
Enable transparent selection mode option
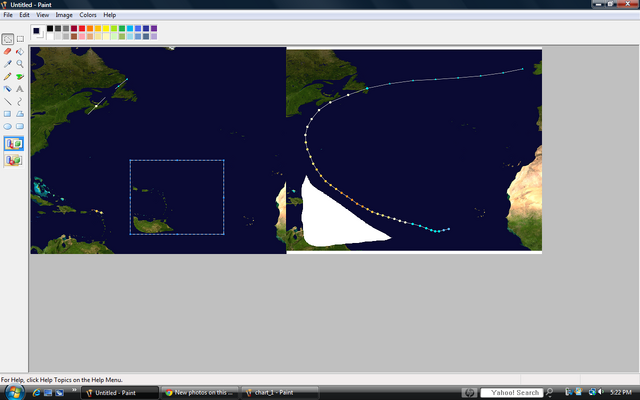pos(14,160)
